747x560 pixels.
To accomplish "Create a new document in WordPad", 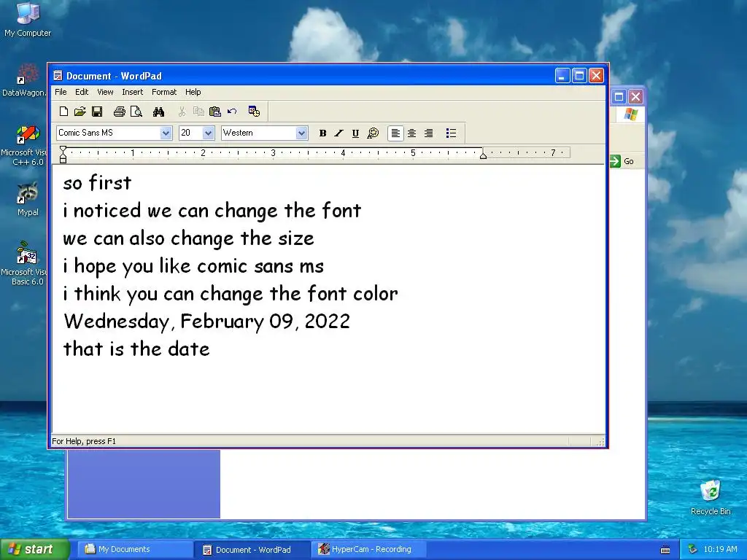I will (63, 112).
